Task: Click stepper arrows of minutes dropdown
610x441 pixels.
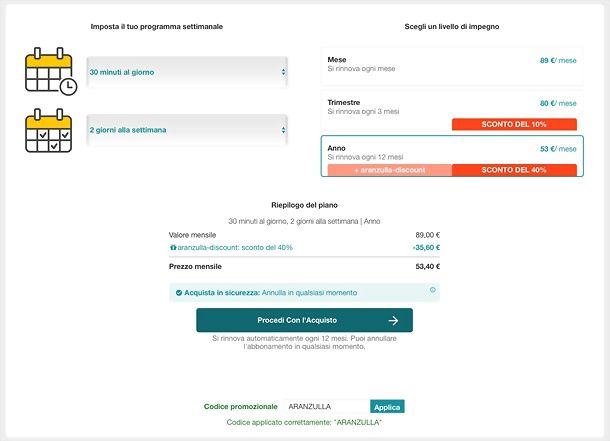Action: pyautogui.click(x=283, y=72)
